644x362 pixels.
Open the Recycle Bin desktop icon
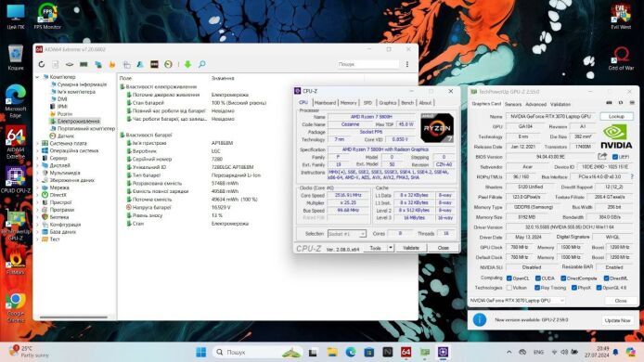[16, 58]
